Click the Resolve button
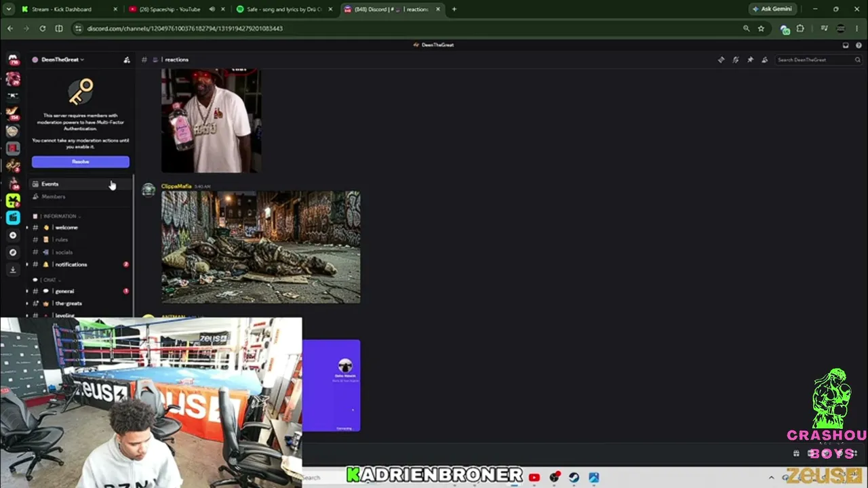Viewport: 868px width, 488px height. 80,162
